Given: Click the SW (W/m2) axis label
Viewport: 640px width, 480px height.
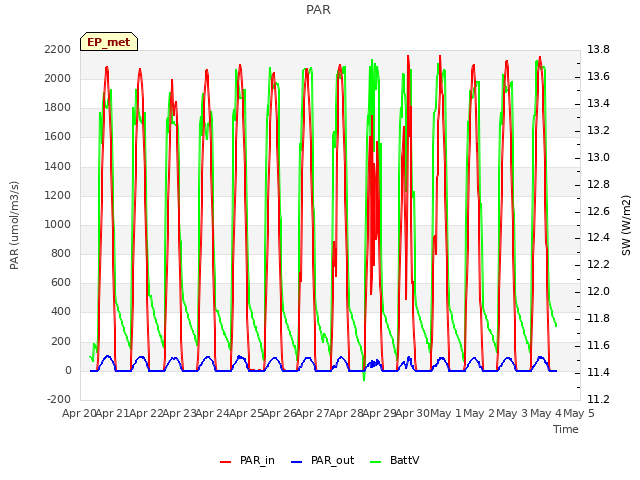Looking at the screenshot, I should 627,225.
